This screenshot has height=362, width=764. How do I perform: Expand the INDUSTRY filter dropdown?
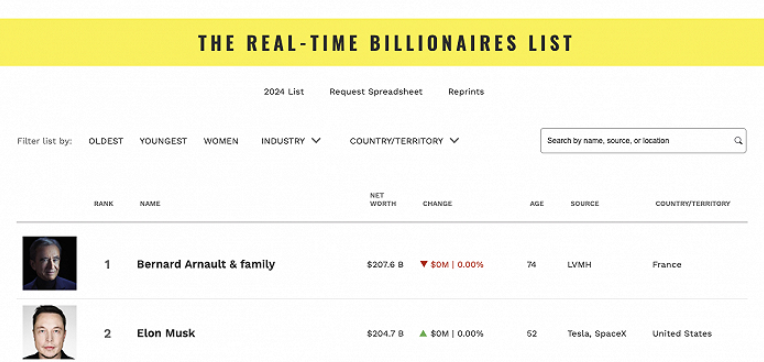tap(291, 141)
